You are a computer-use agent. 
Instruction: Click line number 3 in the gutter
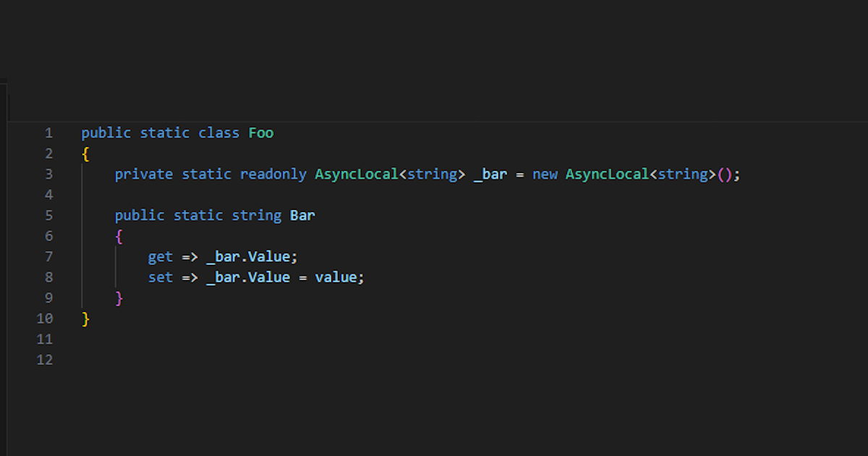[x=48, y=174]
